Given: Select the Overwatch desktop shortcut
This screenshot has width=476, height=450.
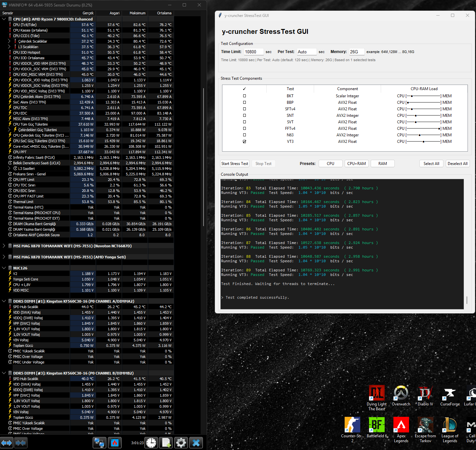Looking at the screenshot, I should 401,396.
